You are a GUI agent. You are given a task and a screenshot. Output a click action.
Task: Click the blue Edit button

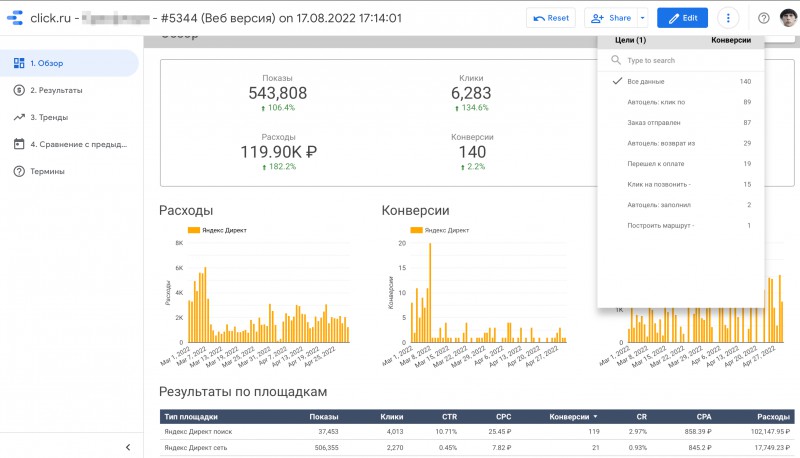[x=683, y=18]
